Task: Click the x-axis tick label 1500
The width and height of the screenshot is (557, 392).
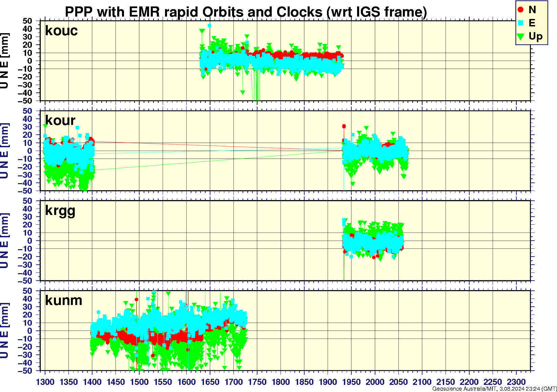Action: click(139, 382)
